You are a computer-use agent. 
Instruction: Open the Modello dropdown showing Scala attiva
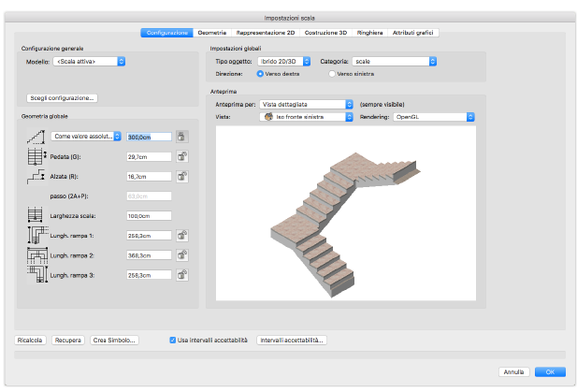click(89, 62)
